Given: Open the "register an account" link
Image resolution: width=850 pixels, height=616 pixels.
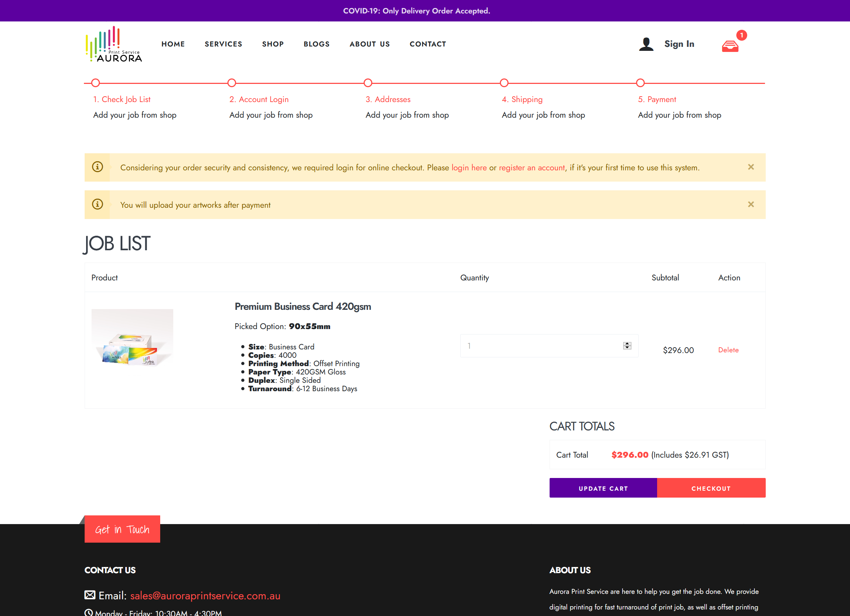Looking at the screenshot, I should pyautogui.click(x=531, y=167).
